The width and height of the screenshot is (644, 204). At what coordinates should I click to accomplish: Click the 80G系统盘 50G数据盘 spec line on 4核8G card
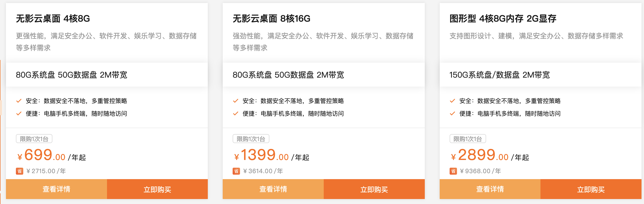(72, 75)
